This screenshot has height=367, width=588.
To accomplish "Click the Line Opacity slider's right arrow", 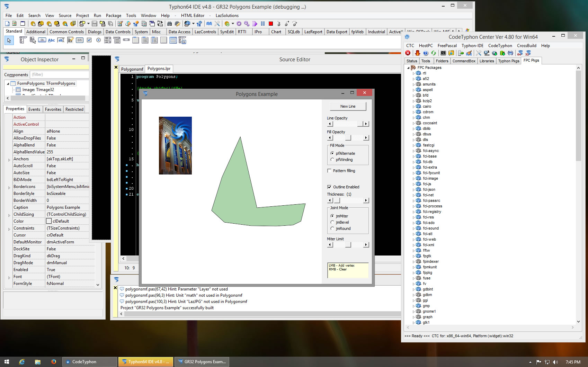I will click(366, 124).
